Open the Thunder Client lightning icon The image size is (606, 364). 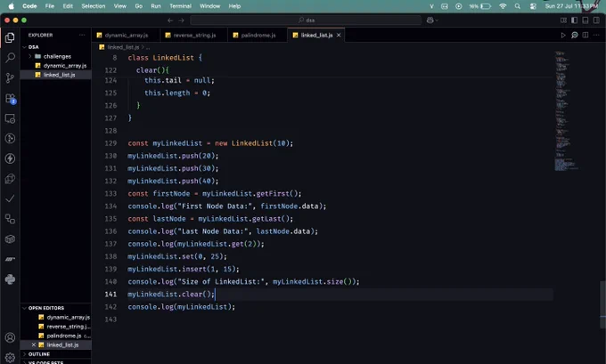[x=10, y=158]
